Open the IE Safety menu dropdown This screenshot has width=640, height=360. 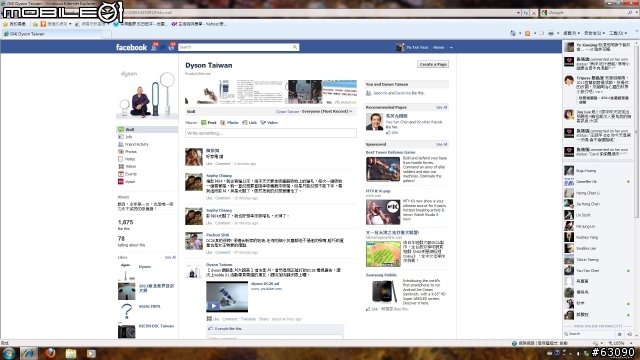(x=594, y=33)
